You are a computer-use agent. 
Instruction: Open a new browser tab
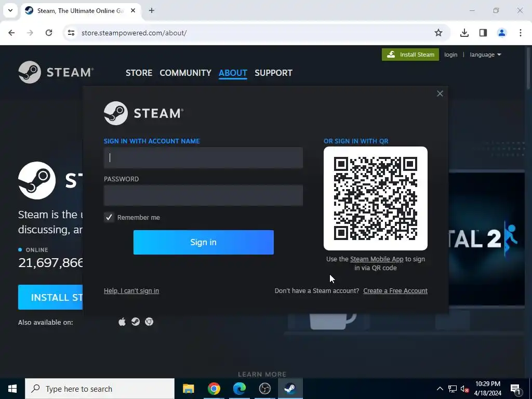click(x=152, y=10)
